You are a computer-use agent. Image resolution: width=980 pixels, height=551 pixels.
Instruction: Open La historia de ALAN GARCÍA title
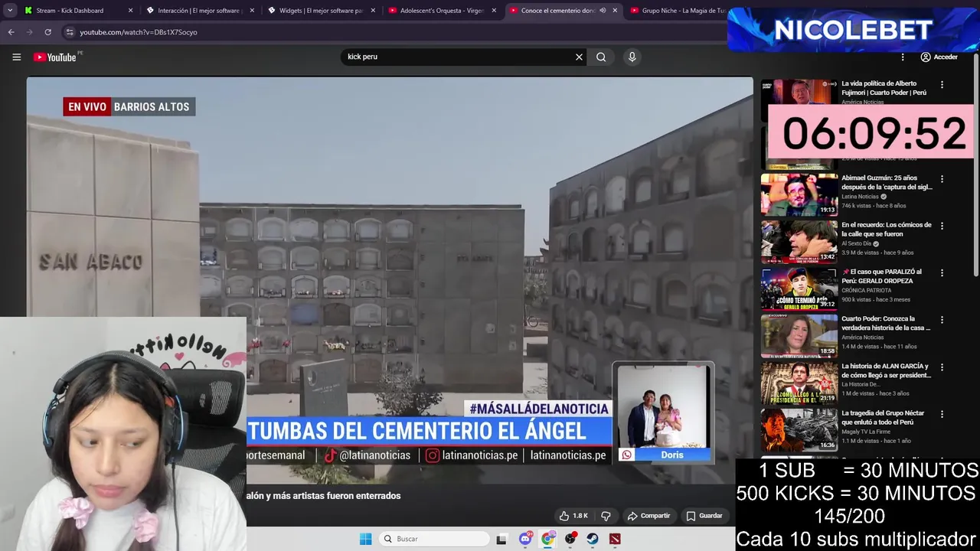pos(886,370)
